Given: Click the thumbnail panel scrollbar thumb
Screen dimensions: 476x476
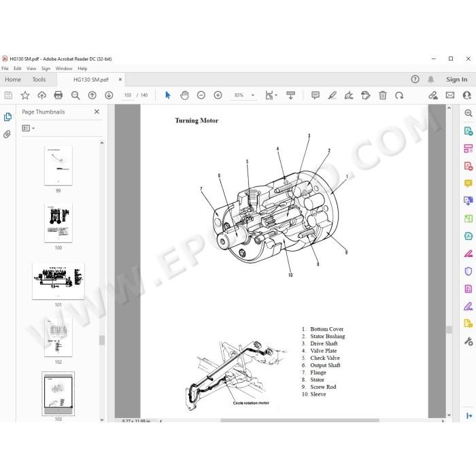Looking at the screenshot, I should [x=102, y=340].
